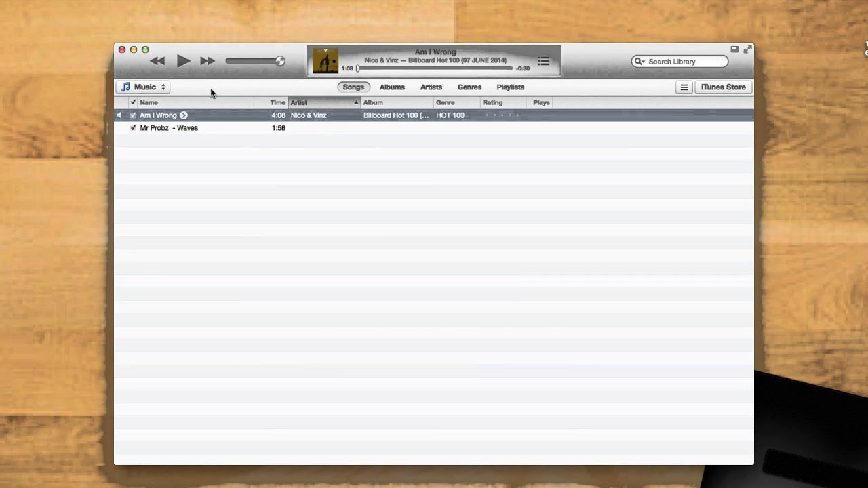Switch to the Albums tab
This screenshot has width=868, height=488.
(392, 87)
